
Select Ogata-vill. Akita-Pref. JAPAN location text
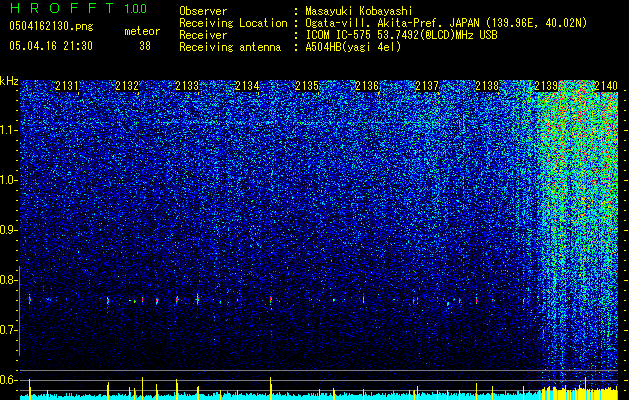pos(446,23)
